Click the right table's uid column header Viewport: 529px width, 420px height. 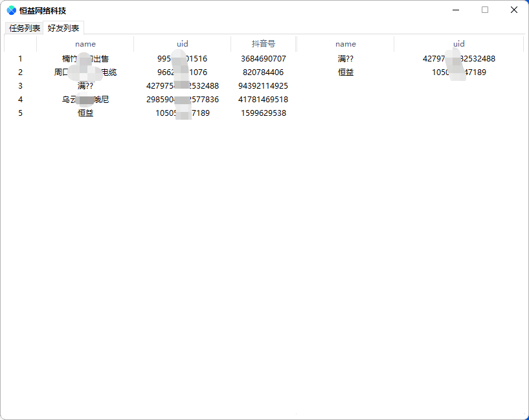tap(459, 44)
